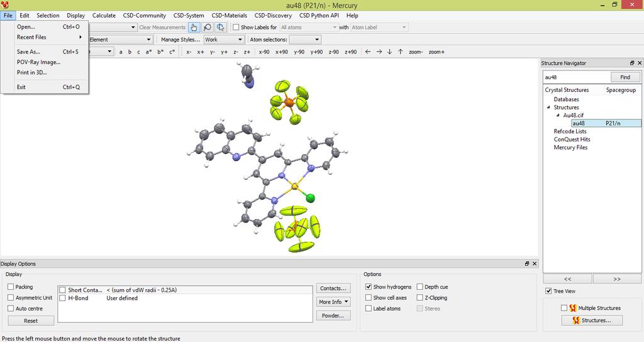View along reciprocal b* axis
The width and height of the screenshot is (644, 342).
tap(160, 52)
